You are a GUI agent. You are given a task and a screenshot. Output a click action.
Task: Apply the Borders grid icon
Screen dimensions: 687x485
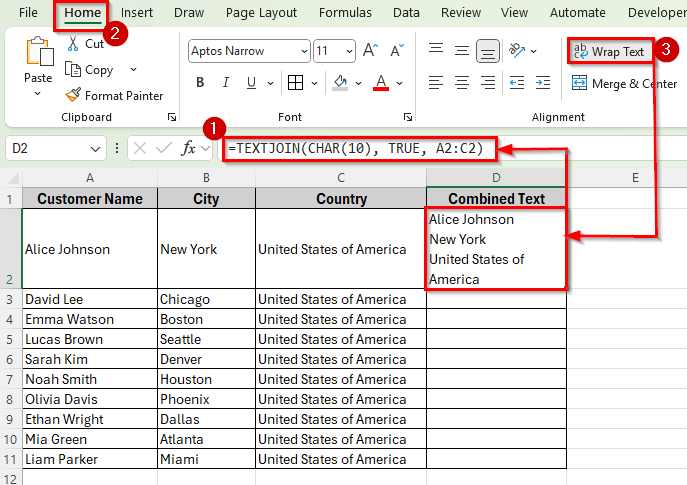click(x=295, y=82)
